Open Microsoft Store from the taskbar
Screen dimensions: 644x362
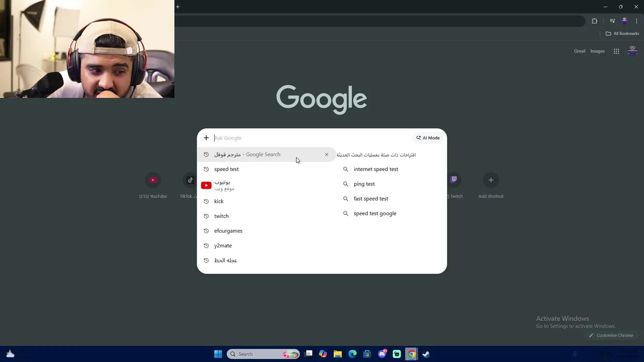coord(367,354)
